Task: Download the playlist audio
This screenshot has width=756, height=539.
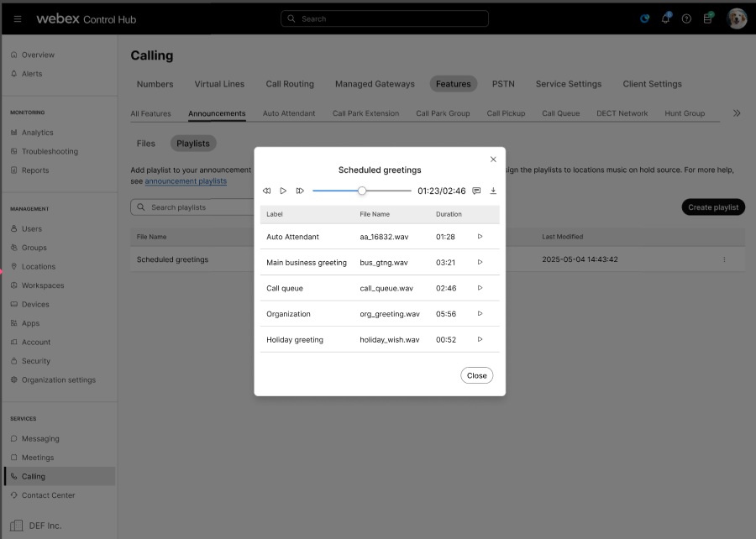Action: (x=493, y=191)
